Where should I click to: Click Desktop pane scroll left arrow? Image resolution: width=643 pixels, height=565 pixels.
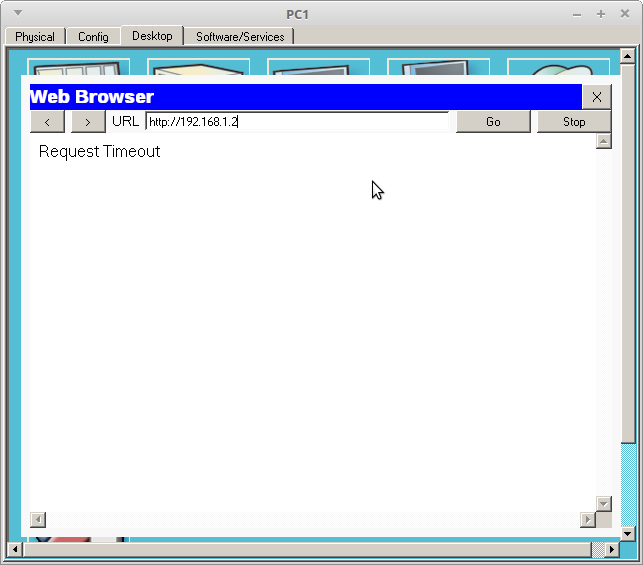tap(15, 549)
